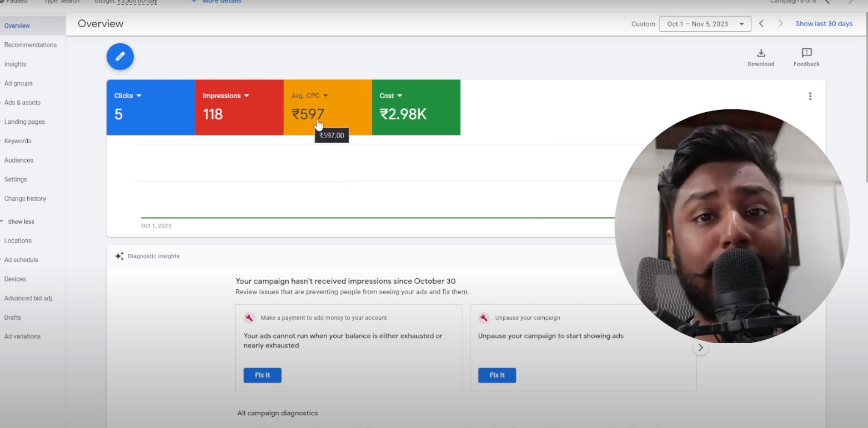Open Ads & assets in sidebar
868x428 pixels.
pos(22,103)
